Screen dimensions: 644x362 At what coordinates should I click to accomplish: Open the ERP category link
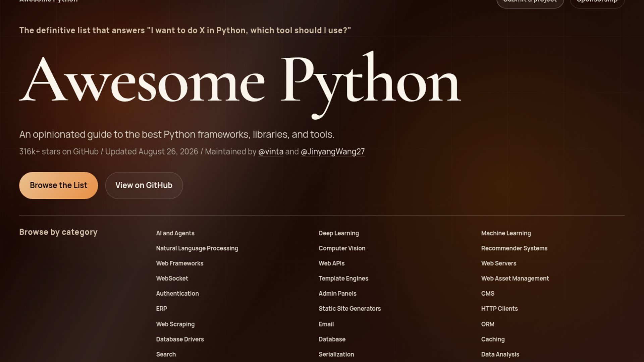[x=161, y=309]
